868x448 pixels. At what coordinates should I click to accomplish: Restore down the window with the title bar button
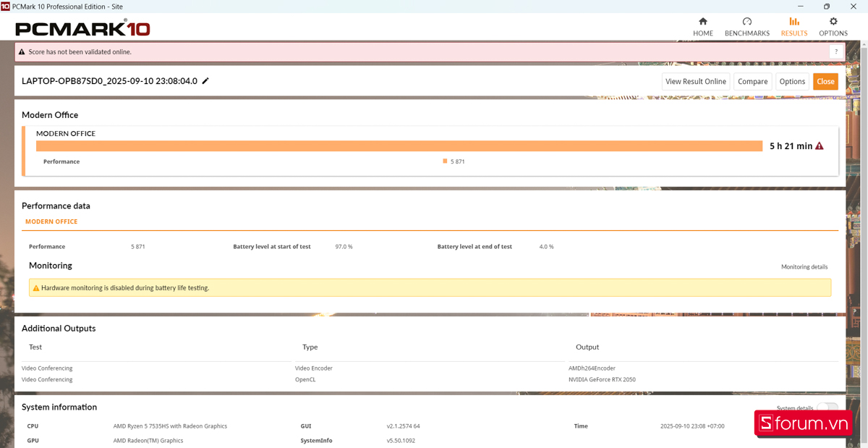(x=827, y=6)
